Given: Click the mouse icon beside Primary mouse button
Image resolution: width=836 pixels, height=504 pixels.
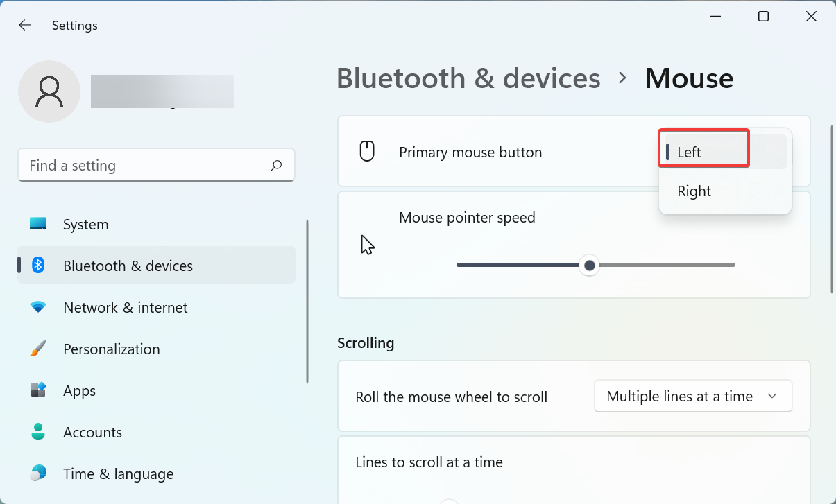Looking at the screenshot, I should 367,151.
